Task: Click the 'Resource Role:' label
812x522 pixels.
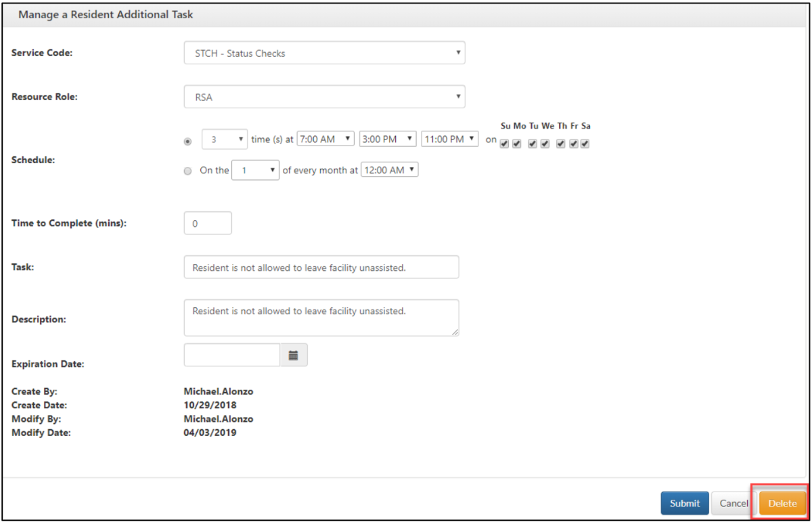Action: click(x=45, y=96)
